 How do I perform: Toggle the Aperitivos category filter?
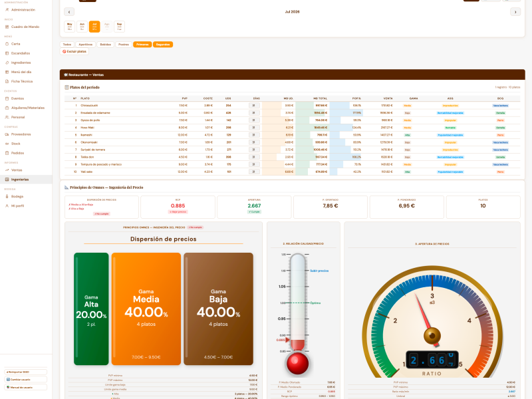tap(86, 45)
